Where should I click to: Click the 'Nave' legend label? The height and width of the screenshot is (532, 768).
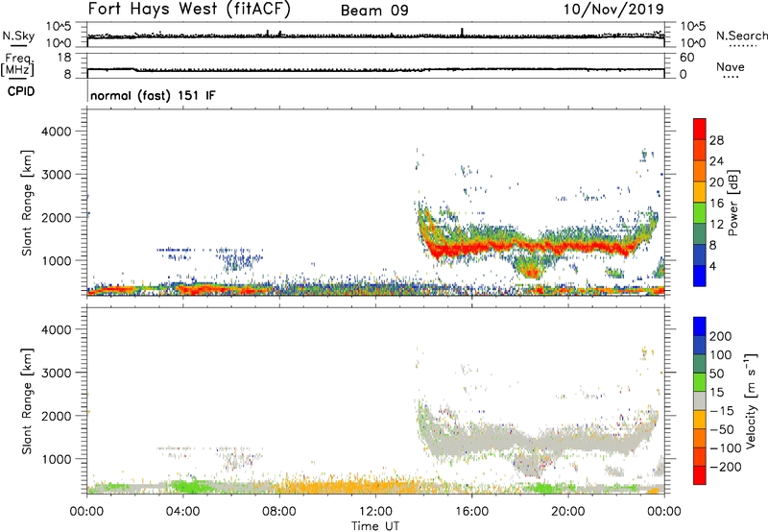pyautogui.click(x=731, y=67)
